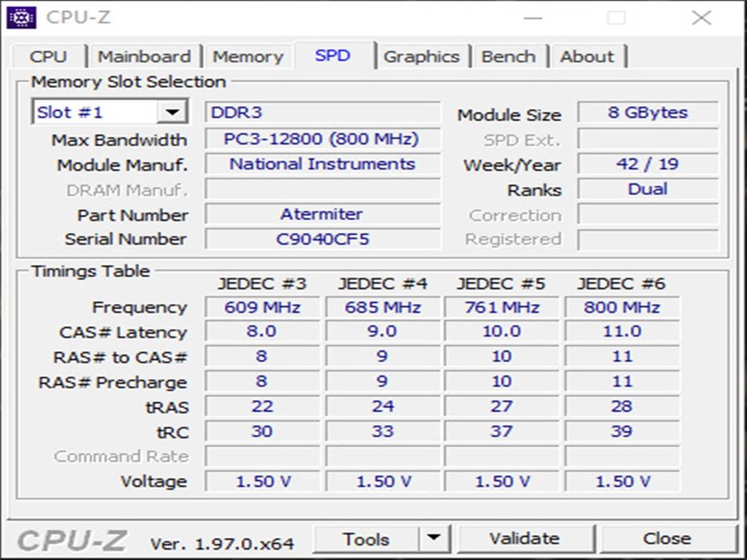Click the RAS# to CAS# row label
Screen dimensions: 747x560
120,357
